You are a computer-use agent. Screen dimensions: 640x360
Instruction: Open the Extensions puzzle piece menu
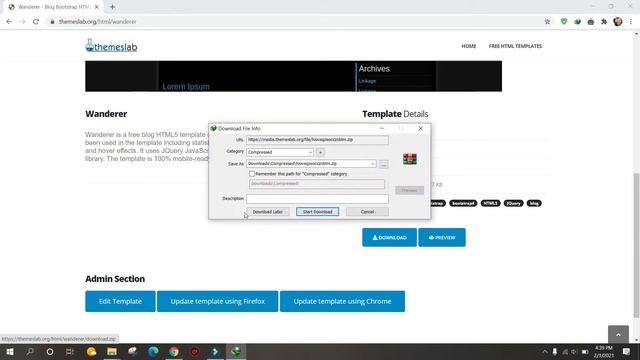click(604, 22)
